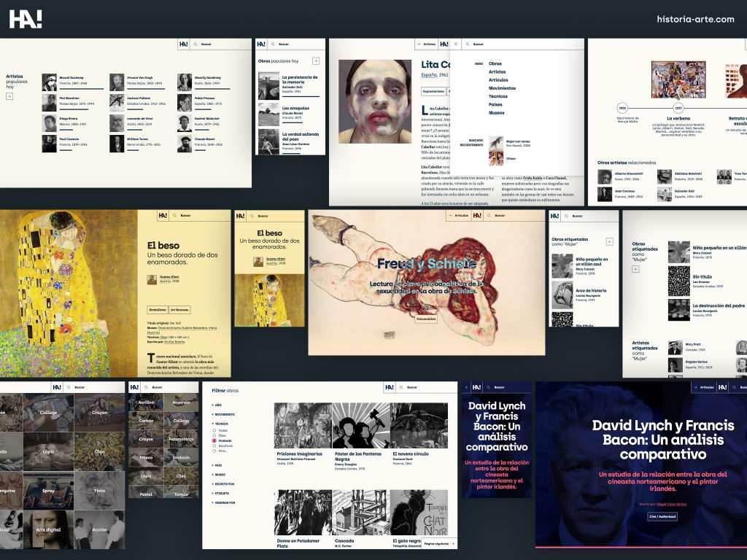Image resolution: width=747 pixels, height=560 pixels.
Task: Click HA! logo on the David Lynch desktop page
Action: coord(723,387)
